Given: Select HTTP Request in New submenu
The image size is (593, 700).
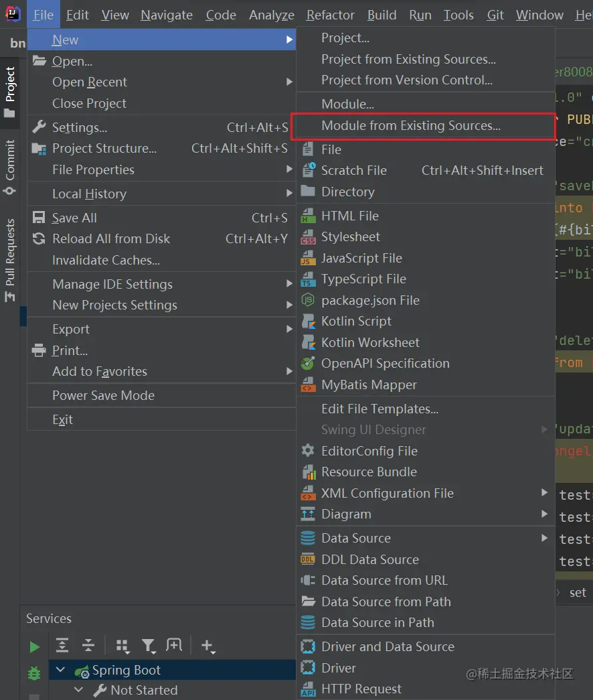Looking at the screenshot, I should [361, 689].
